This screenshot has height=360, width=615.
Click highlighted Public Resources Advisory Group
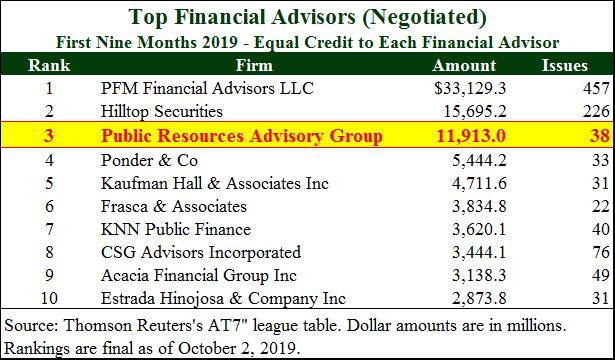click(x=242, y=136)
